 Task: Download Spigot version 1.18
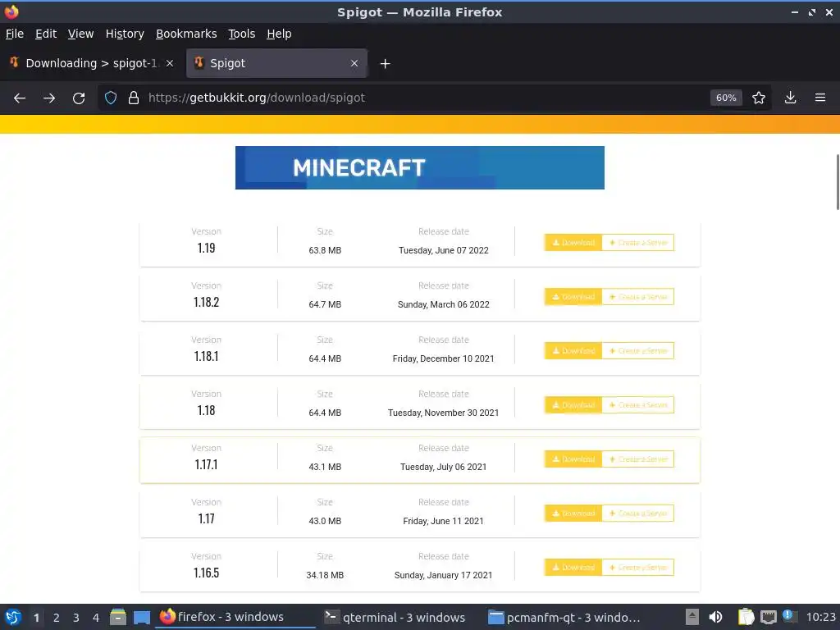[x=573, y=405]
